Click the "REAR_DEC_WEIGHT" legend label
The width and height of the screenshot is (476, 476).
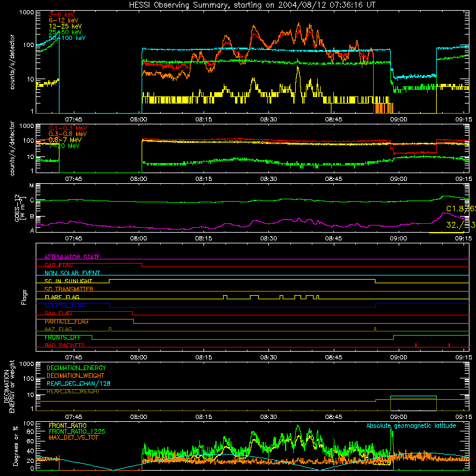(x=73, y=392)
